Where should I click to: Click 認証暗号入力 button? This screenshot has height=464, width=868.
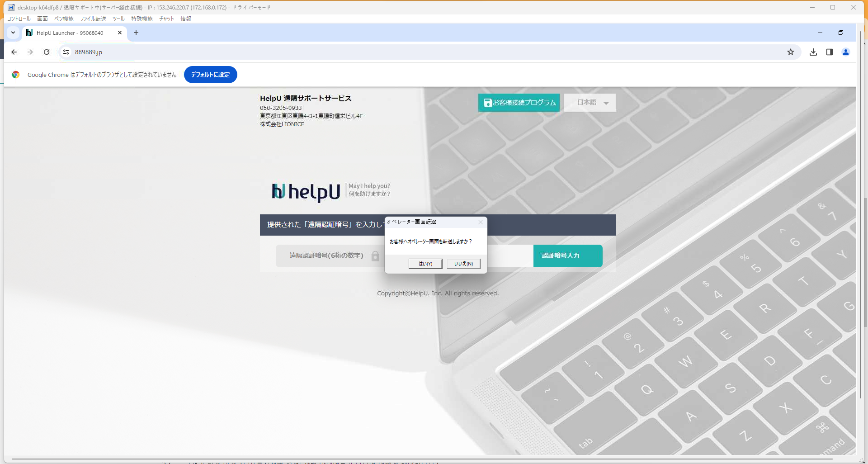568,256
